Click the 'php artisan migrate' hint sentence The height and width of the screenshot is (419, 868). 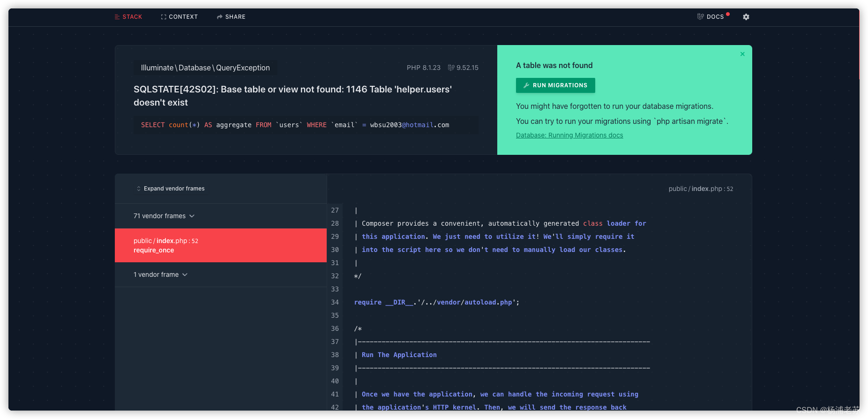pyautogui.click(x=622, y=121)
